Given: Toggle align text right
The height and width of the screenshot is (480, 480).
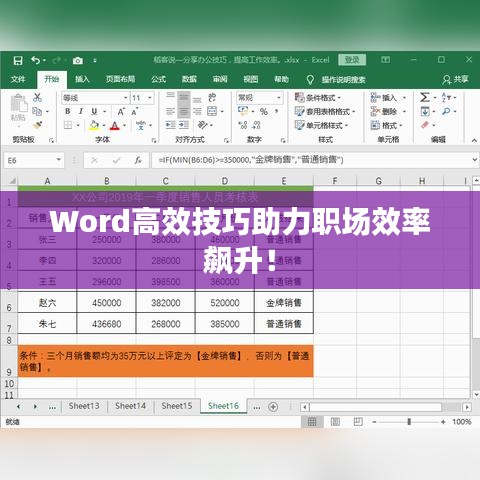Looking at the screenshot, I should pyautogui.click(x=197, y=111).
